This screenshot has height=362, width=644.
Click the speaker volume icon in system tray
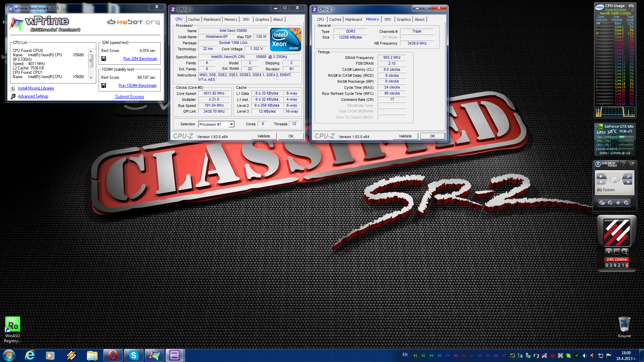585,356
